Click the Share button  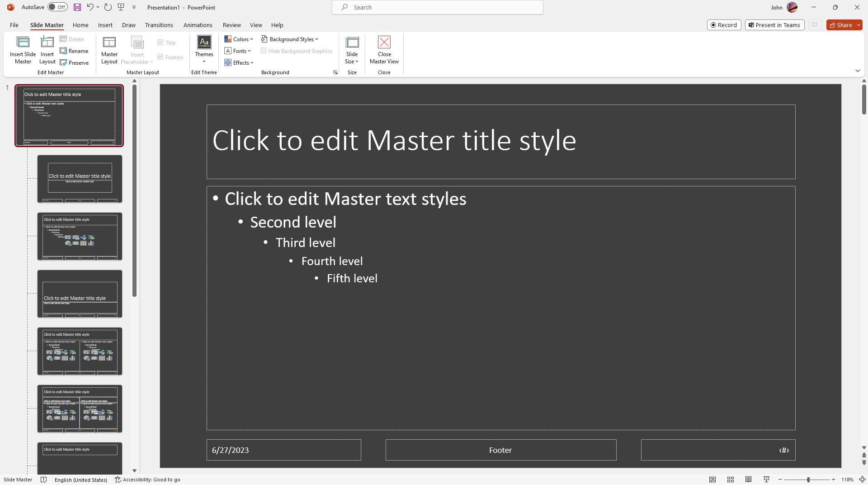point(841,25)
